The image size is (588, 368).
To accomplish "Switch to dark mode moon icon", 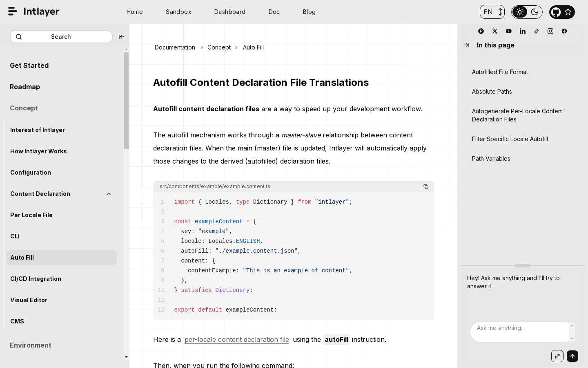I will [535, 12].
